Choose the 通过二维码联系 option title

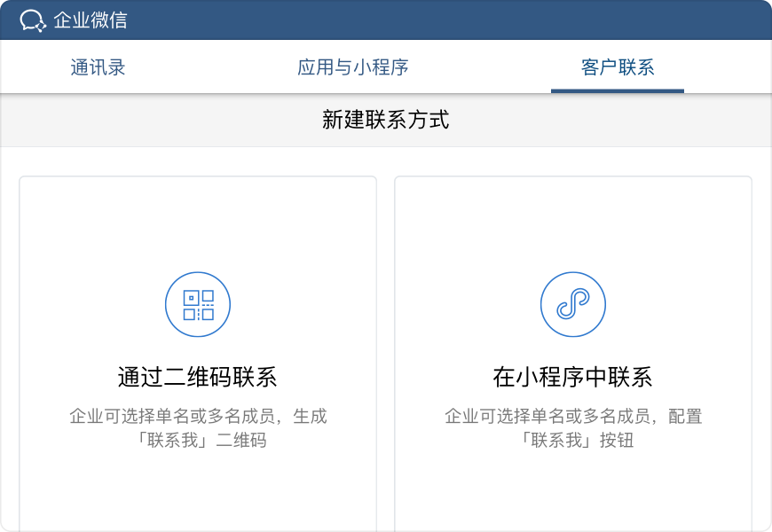click(x=197, y=377)
